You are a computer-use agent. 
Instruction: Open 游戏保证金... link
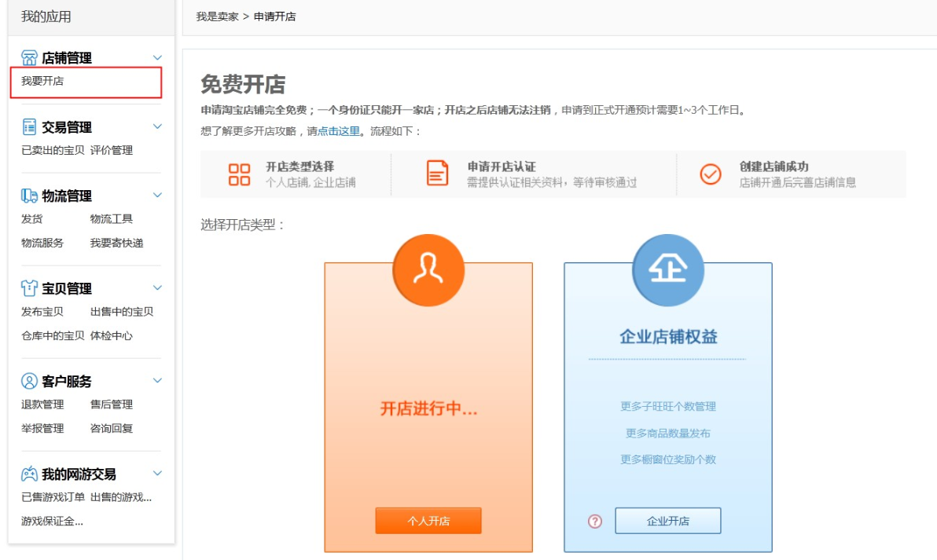(x=53, y=522)
